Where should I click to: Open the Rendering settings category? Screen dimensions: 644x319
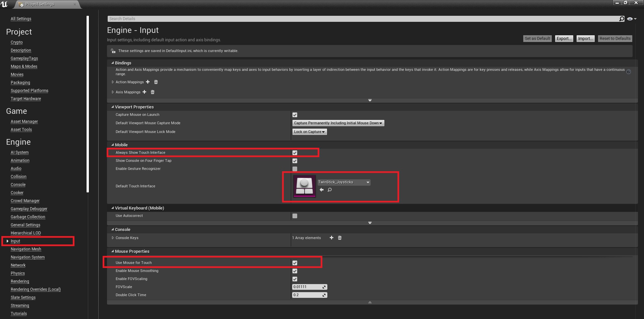[x=20, y=281]
